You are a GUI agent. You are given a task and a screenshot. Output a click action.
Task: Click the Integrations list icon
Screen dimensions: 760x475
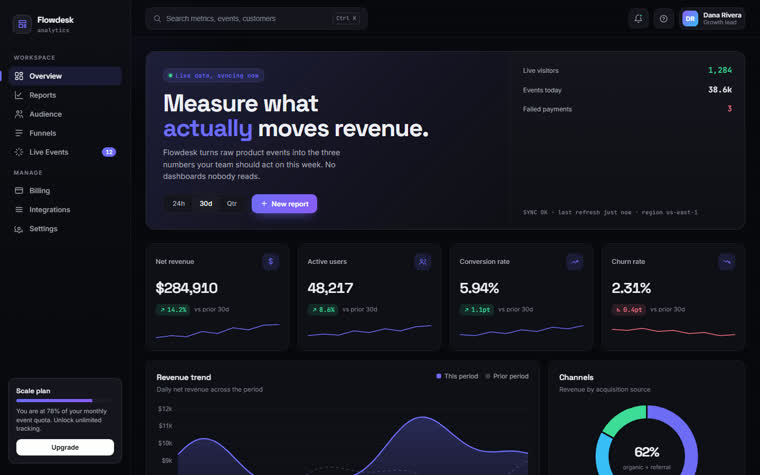coord(19,209)
